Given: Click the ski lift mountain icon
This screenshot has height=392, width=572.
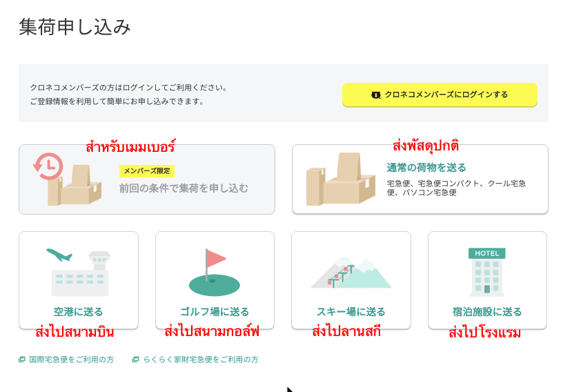Looking at the screenshot, I should pos(351,273).
